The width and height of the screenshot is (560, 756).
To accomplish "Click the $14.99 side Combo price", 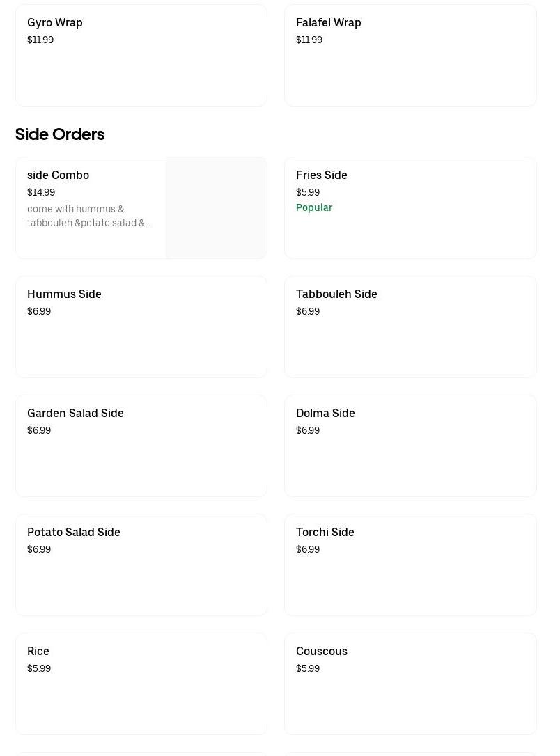I will 41,192.
